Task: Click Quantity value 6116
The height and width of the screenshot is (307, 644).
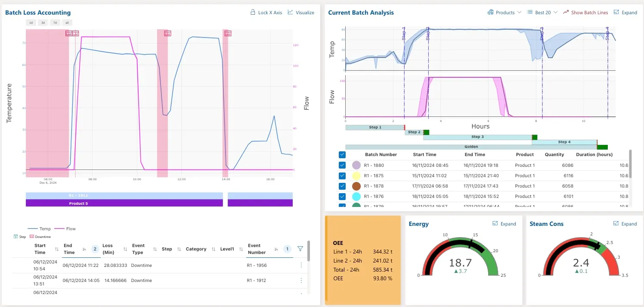Action: (568, 175)
